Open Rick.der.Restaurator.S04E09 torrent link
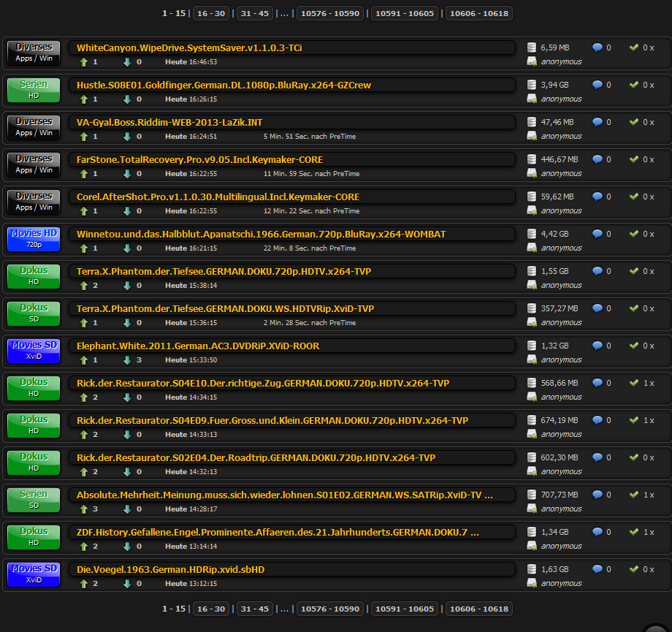The image size is (672, 632). click(272, 421)
